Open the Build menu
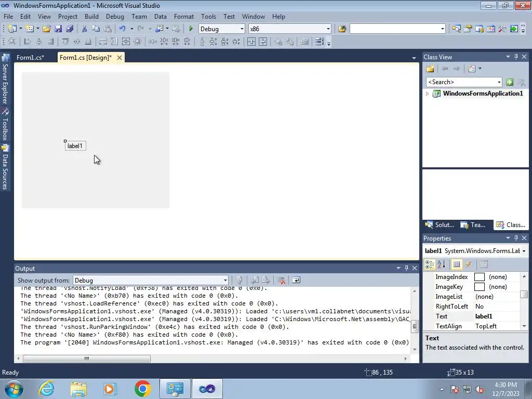The height and width of the screenshot is (399, 532). tap(91, 16)
